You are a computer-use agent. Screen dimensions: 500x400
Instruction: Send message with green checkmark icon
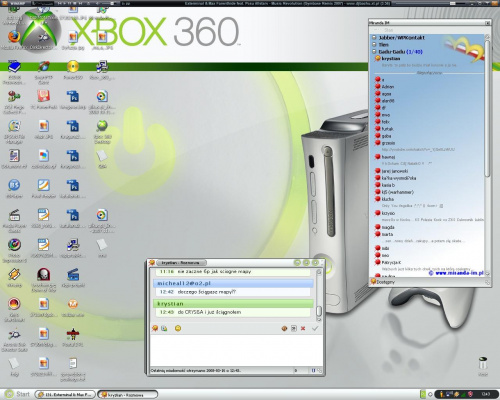click(x=315, y=328)
